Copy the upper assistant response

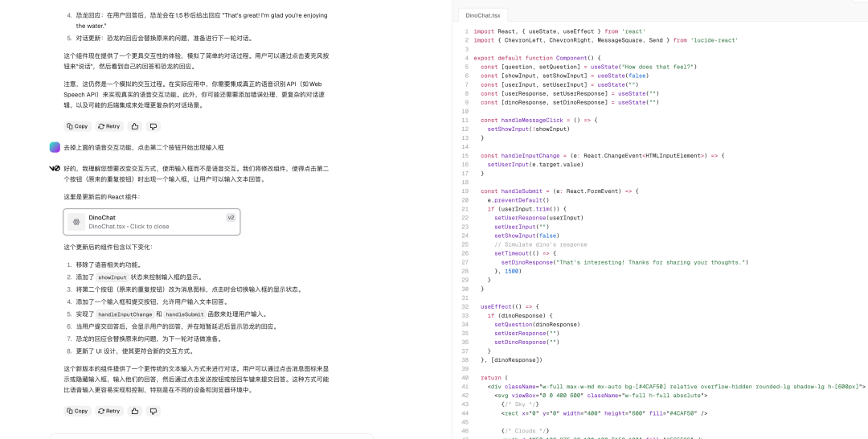tap(77, 126)
